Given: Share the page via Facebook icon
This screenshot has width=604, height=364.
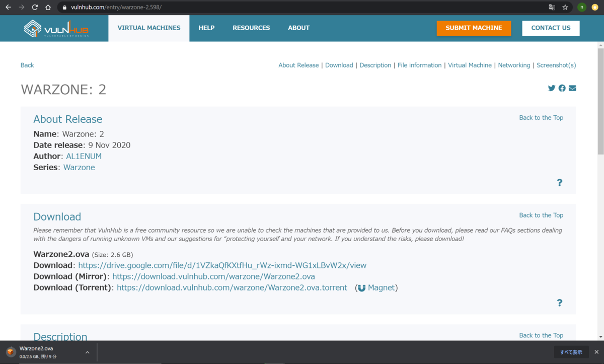Looking at the screenshot, I should (562, 88).
